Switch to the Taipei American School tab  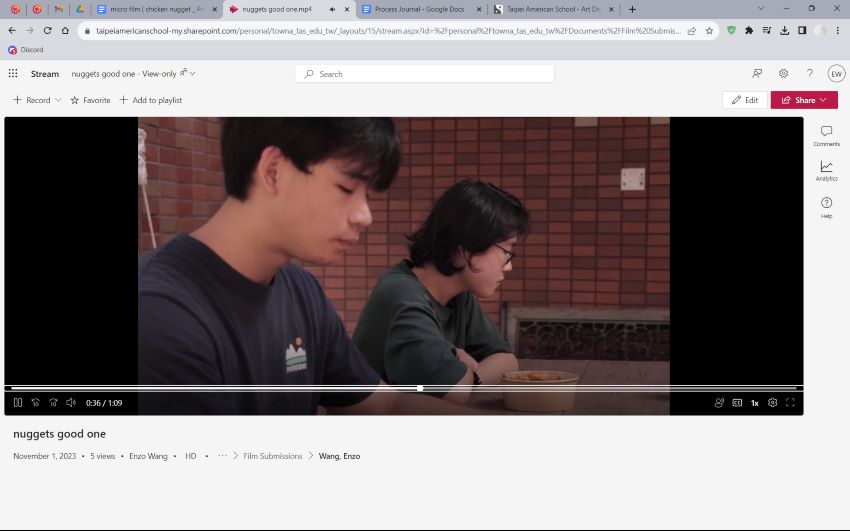point(546,9)
